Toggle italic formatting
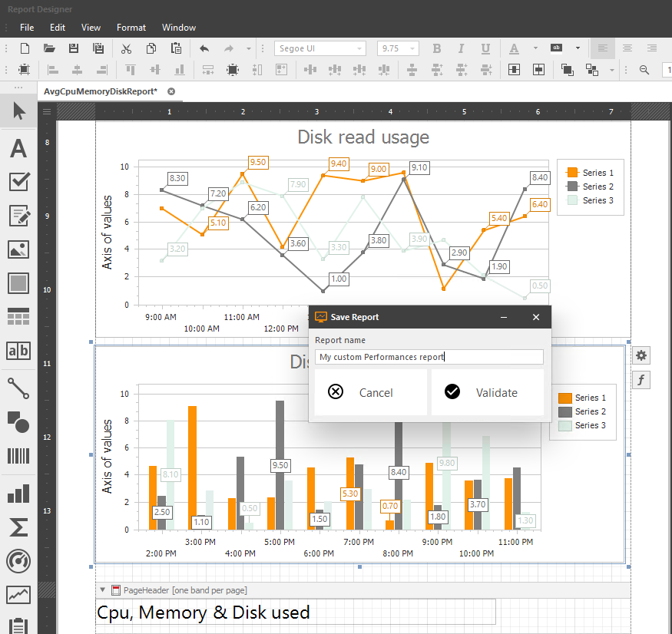Viewport: 672px width, 634px height. (461, 48)
